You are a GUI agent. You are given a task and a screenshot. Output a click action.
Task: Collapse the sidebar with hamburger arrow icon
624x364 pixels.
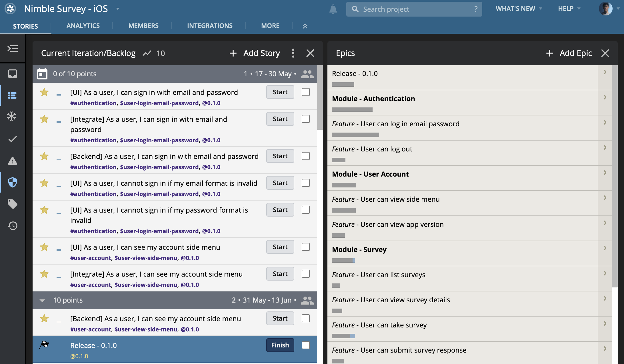coord(13,49)
